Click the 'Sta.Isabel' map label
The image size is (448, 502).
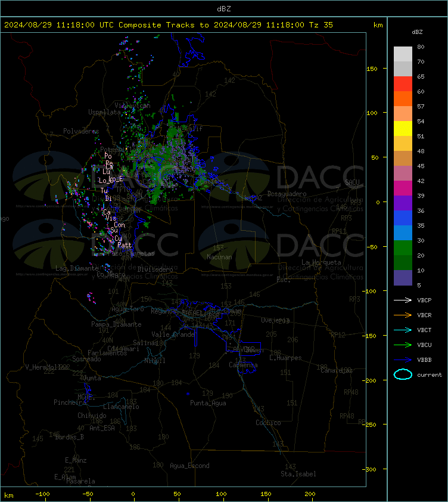pos(298,474)
